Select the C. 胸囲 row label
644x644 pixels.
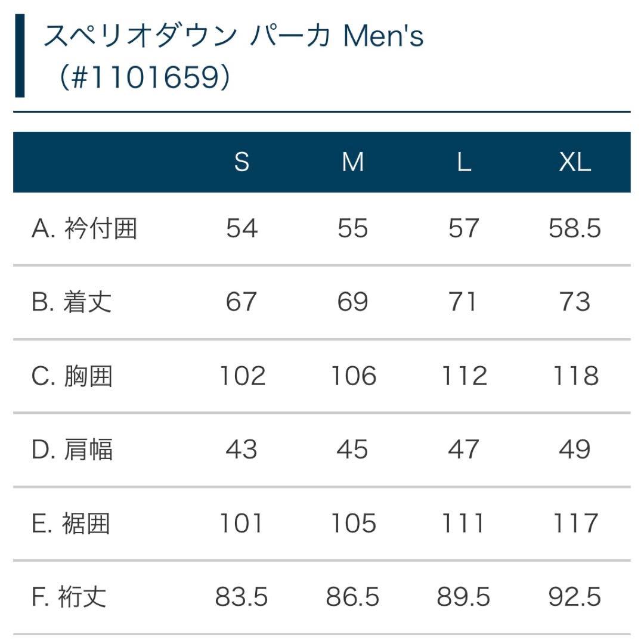click(72, 376)
